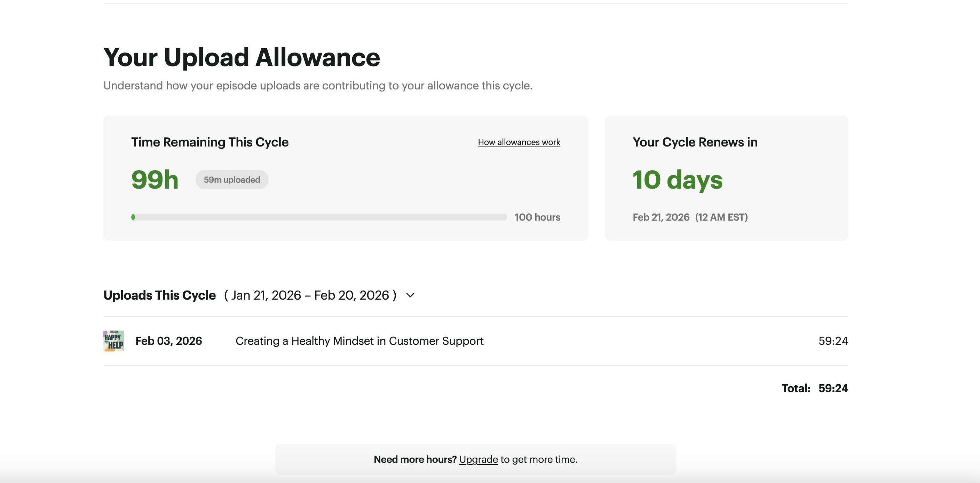The width and height of the screenshot is (980, 483).
Task: Click the green dot on allowance progress bar
Action: 133,217
